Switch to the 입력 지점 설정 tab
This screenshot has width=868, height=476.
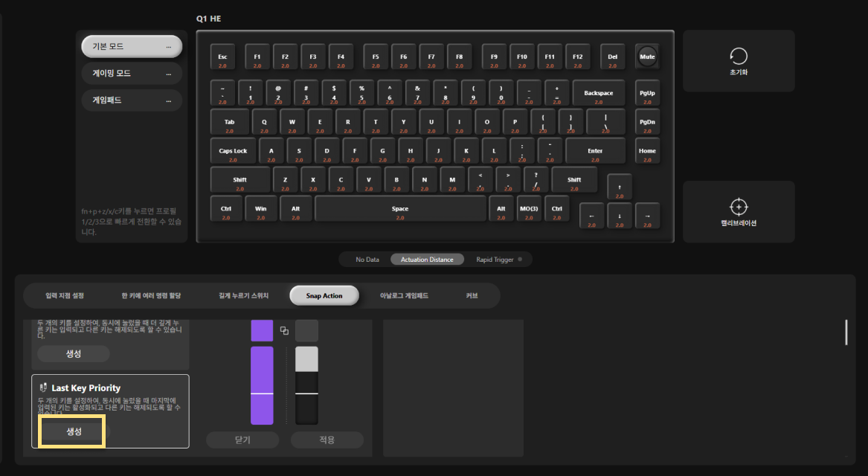coord(65,295)
